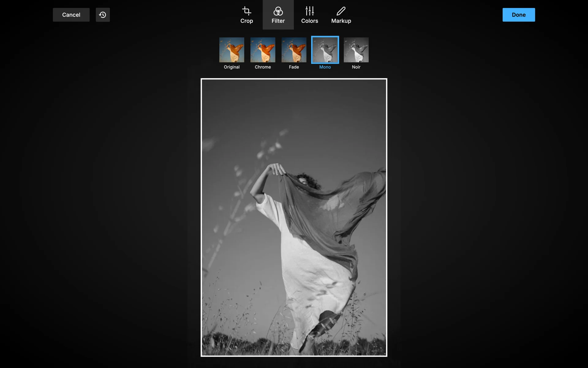Screen dimensions: 588x368
Task: Click the Noir filter text label
Action: coord(356,67)
